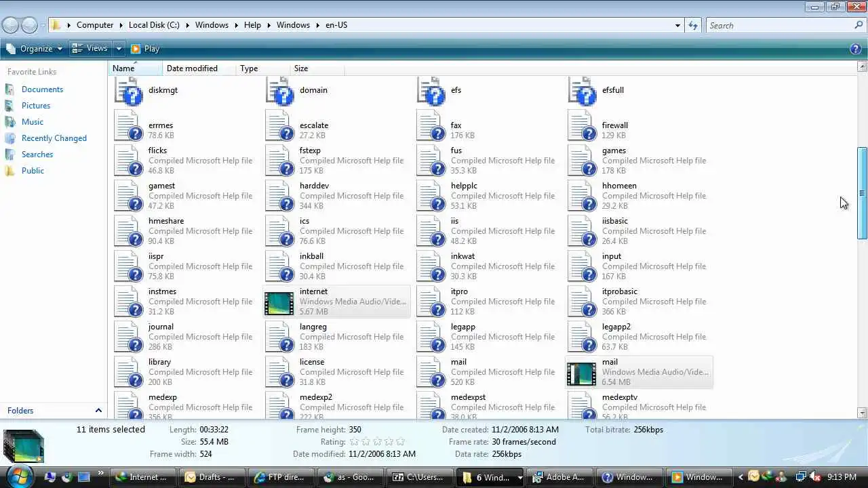Select the legapp2 help file icon
Screen dimensions: 868x488
tap(583, 338)
